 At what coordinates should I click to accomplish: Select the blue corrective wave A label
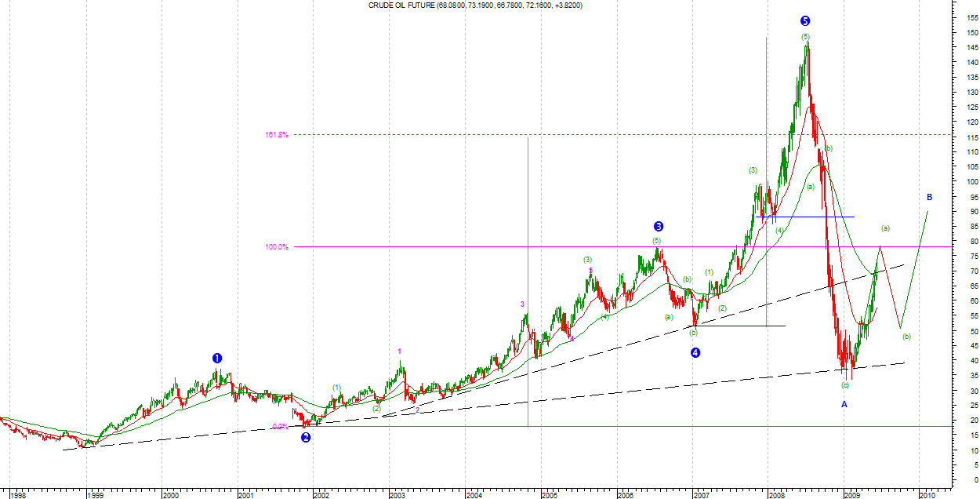844,404
